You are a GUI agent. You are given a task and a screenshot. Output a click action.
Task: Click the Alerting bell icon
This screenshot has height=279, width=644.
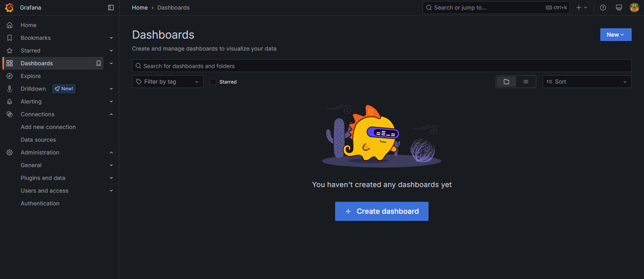pos(10,101)
